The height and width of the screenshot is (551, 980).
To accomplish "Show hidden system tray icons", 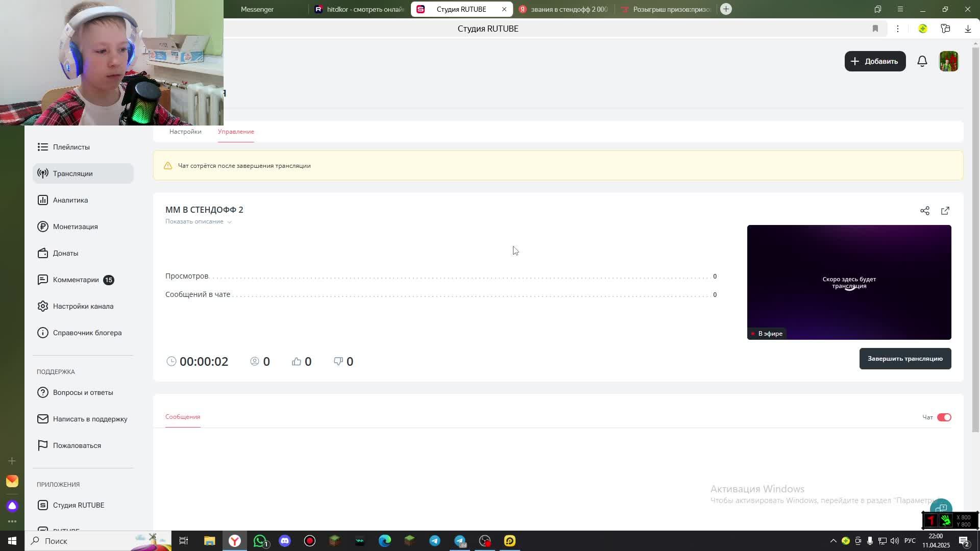I will pyautogui.click(x=833, y=541).
